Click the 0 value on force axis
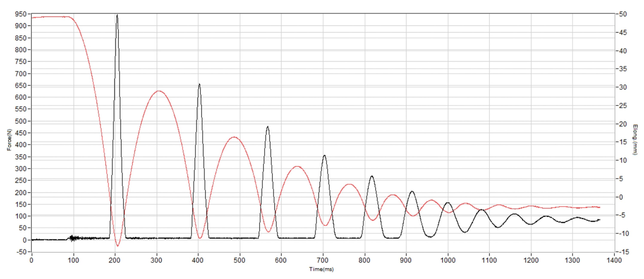The image size is (644, 279). (x=24, y=240)
